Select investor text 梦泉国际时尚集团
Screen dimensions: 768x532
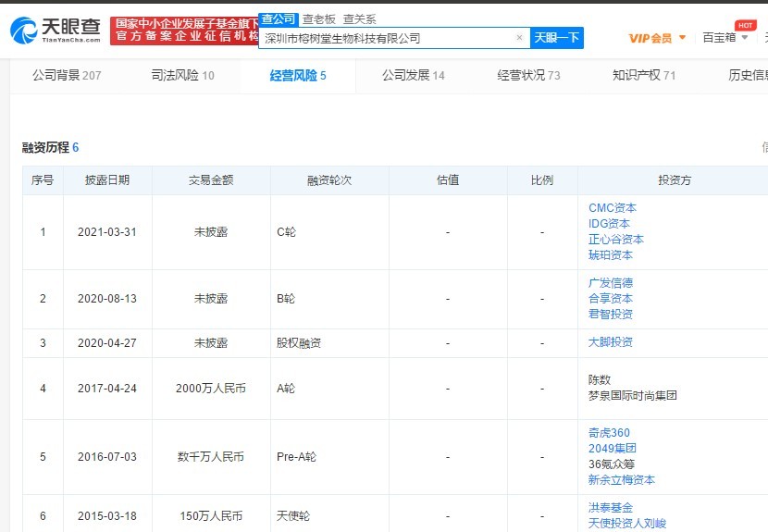(632, 396)
